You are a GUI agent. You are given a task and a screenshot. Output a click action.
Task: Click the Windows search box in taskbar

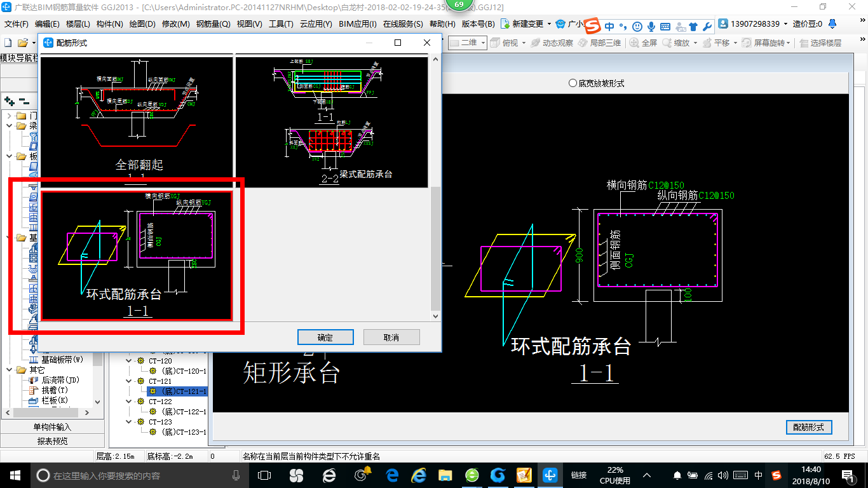140,475
